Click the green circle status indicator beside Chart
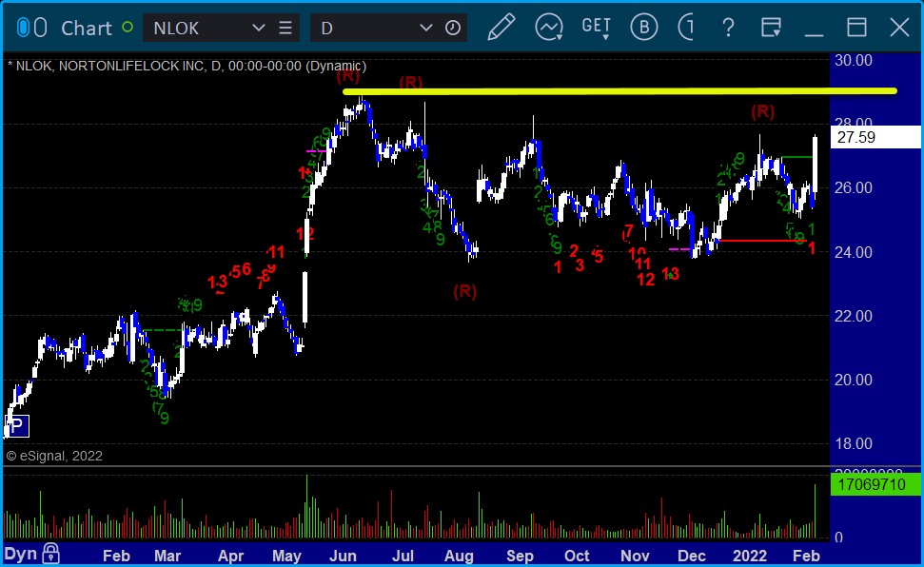Viewport: 924px width, 567px height. [128, 27]
